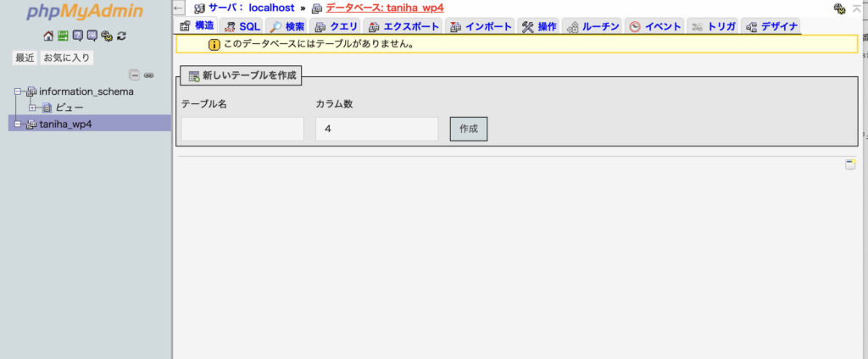Open the トリガ tab

(713, 26)
